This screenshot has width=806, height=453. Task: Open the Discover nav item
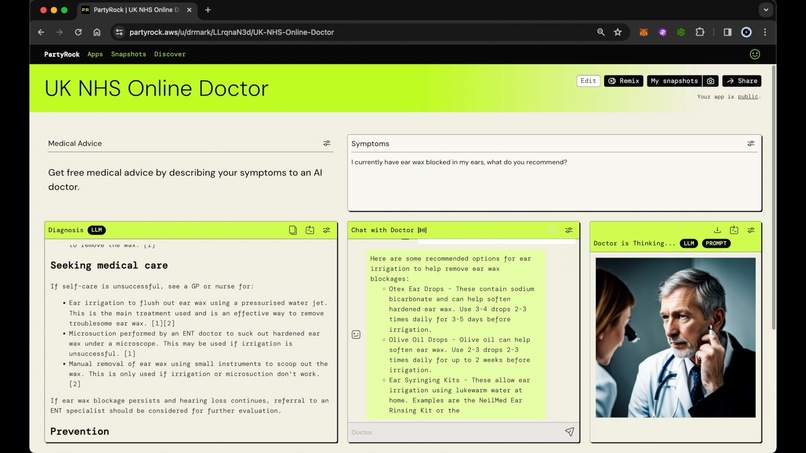click(x=170, y=54)
